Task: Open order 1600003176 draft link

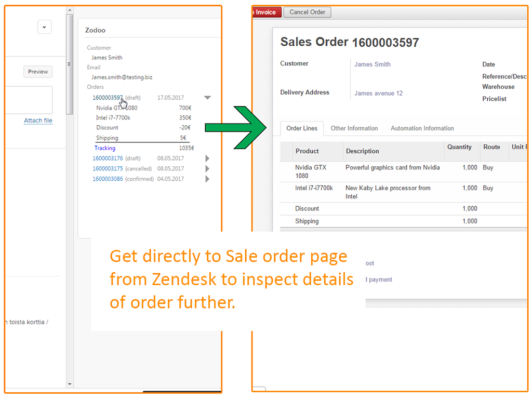Action: click(x=108, y=158)
